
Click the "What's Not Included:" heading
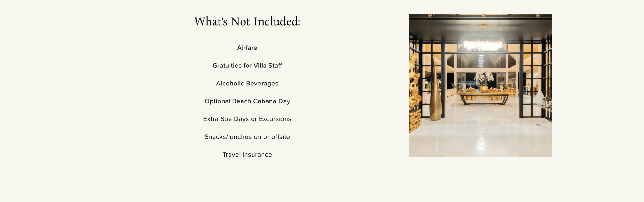(247, 22)
